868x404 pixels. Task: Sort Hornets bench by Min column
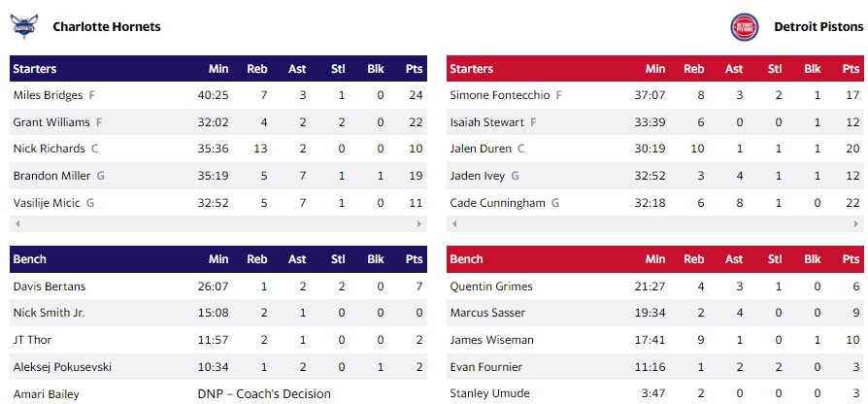(218, 259)
